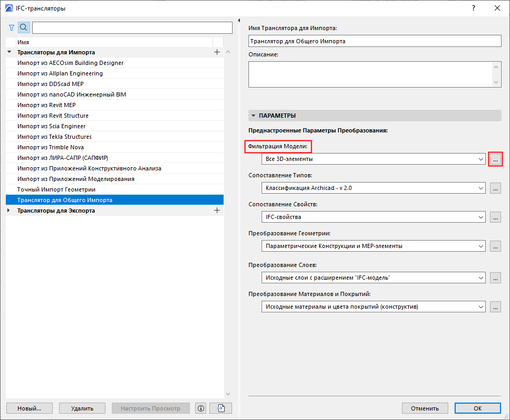Add a new import translator with plus
Viewport: 510px width, 420px height.
point(217,52)
